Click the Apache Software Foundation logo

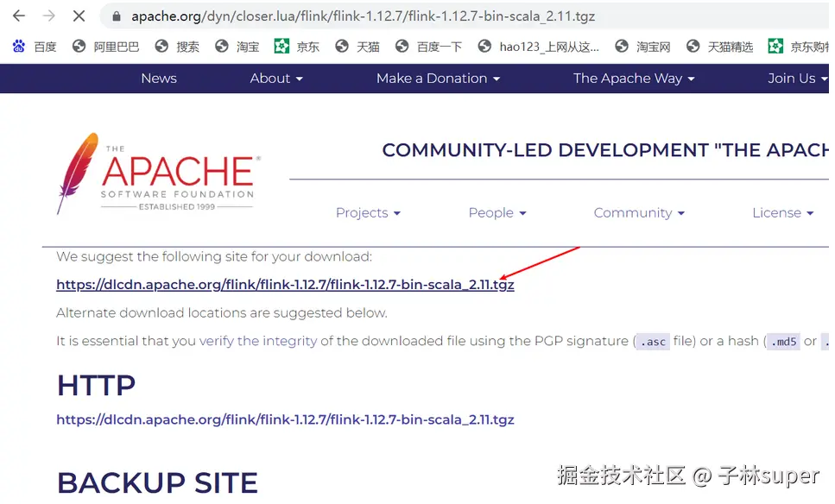(158, 173)
